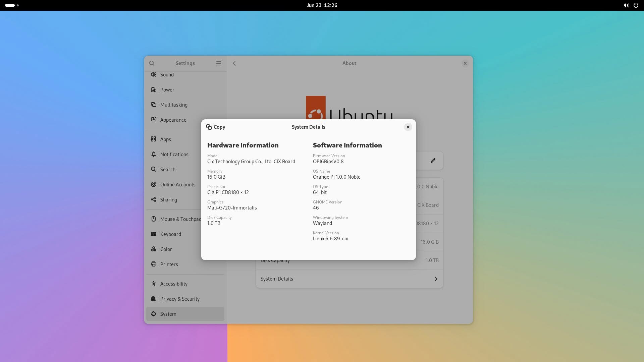The height and width of the screenshot is (362, 644).
Task: Edit device name with pencil icon
Action: coord(433,161)
